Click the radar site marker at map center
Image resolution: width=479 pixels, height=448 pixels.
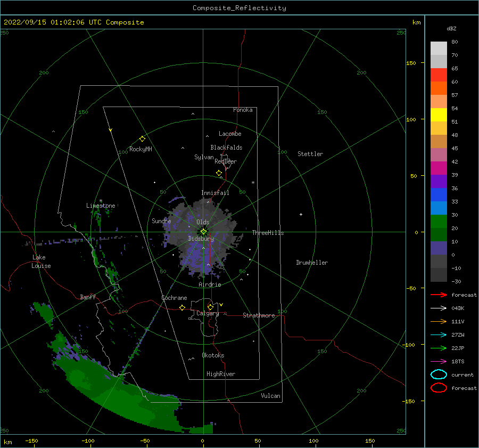click(x=203, y=232)
